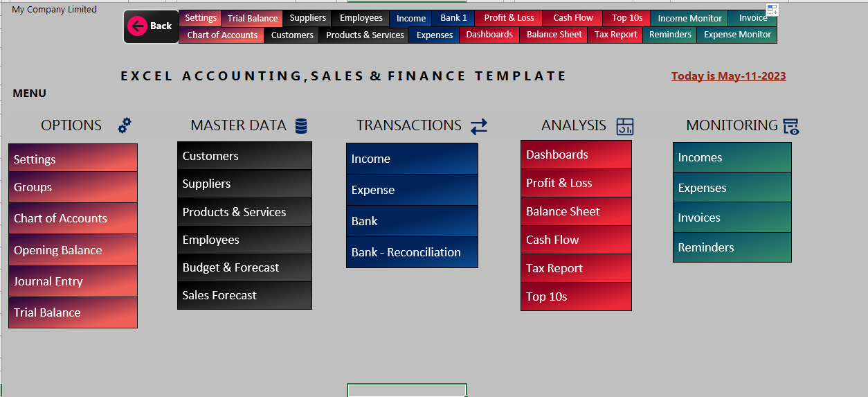Click the green-bordered selected cell at bottom

pyautogui.click(x=407, y=390)
